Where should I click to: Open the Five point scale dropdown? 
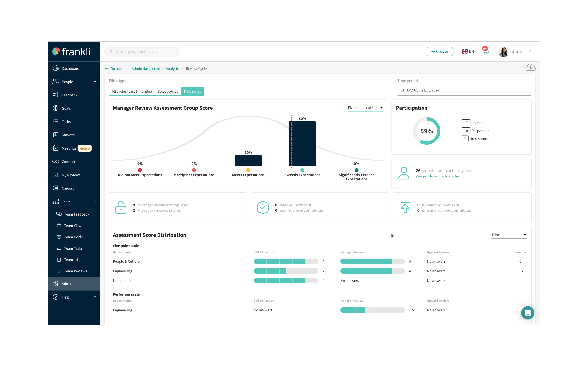tap(365, 108)
